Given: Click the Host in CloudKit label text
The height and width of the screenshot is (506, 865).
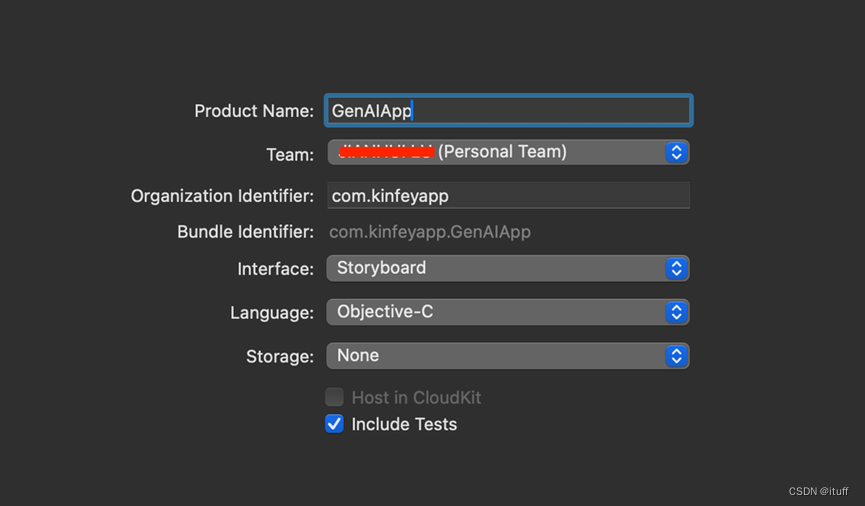Looking at the screenshot, I should (416, 397).
